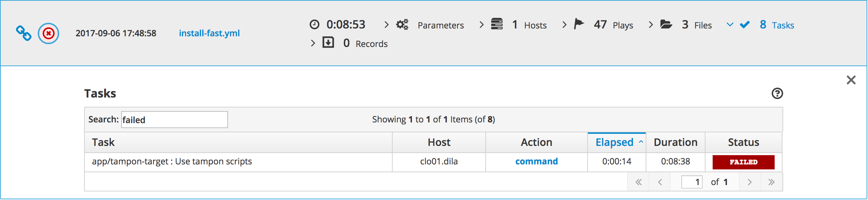868x200 pixels.
Task: Click the Records download icon
Action: pos(328,43)
